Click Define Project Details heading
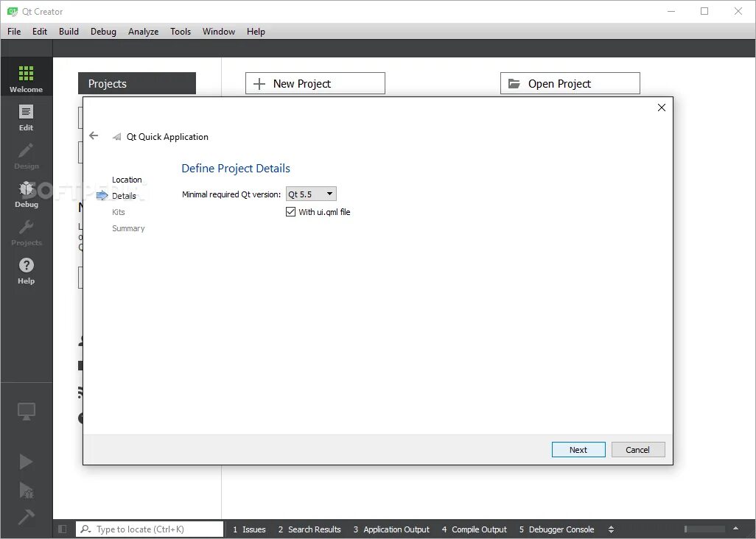Image resolution: width=756 pixels, height=539 pixels. (x=236, y=168)
